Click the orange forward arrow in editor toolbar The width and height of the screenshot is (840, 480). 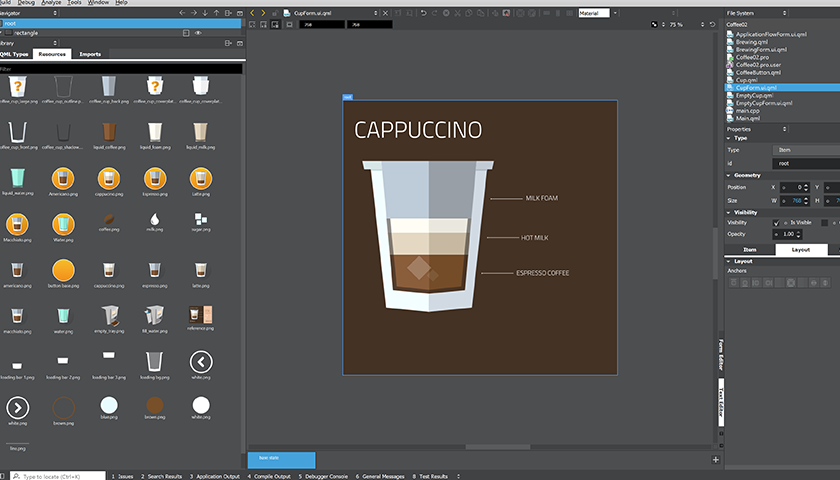pyautogui.click(x=263, y=13)
